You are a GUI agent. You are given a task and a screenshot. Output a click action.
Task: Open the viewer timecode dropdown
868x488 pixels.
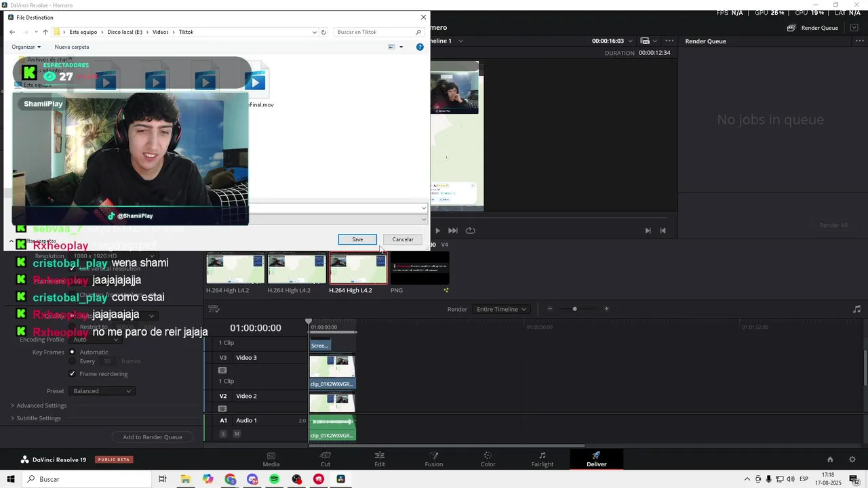click(630, 41)
